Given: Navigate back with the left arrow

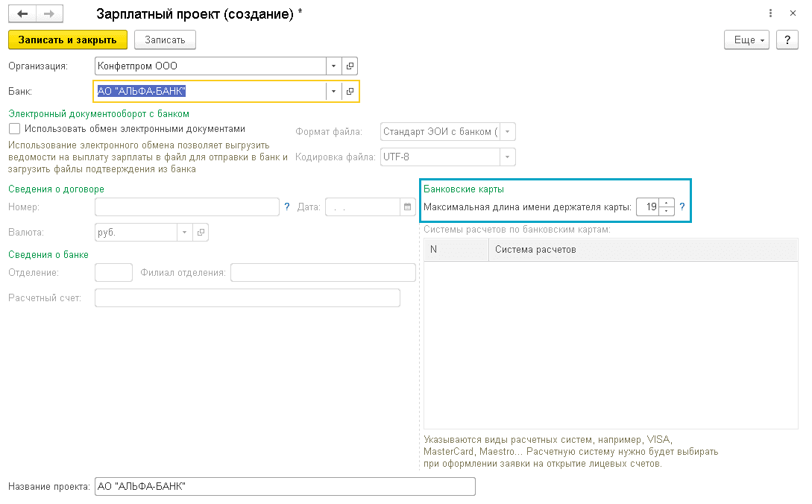Looking at the screenshot, I should coord(22,14).
